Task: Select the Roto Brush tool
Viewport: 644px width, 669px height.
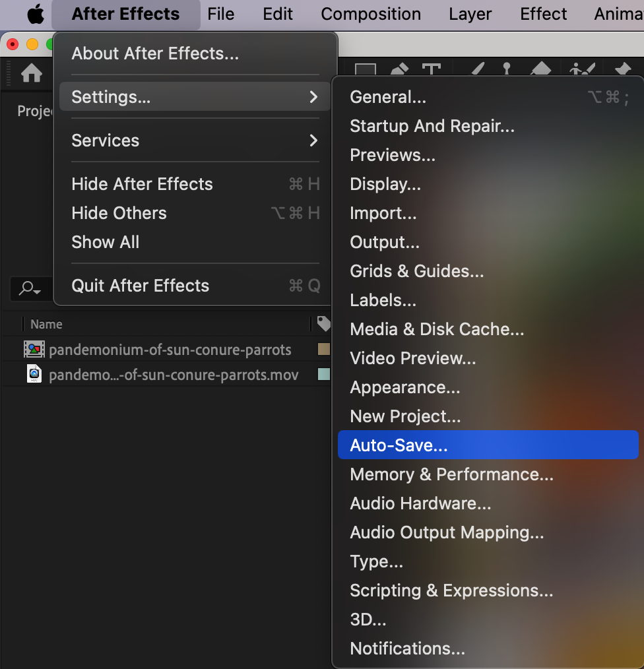Action: point(582,69)
